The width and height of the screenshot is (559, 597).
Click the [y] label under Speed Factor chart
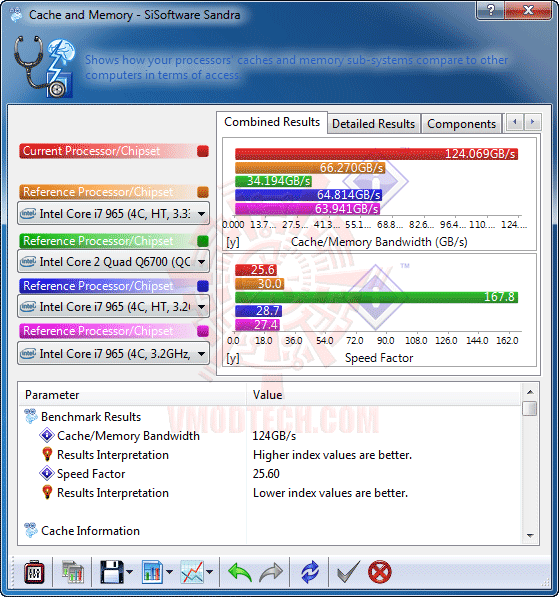[233, 358]
